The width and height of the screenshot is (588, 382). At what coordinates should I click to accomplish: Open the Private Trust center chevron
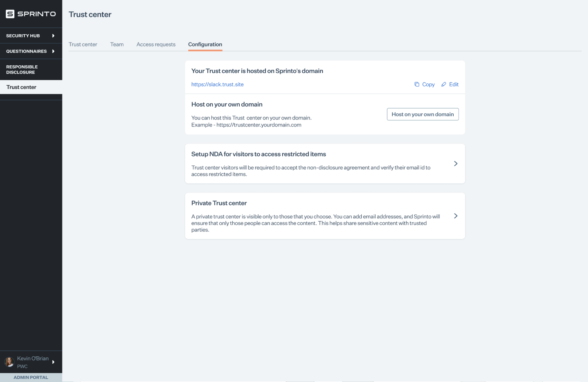(456, 216)
